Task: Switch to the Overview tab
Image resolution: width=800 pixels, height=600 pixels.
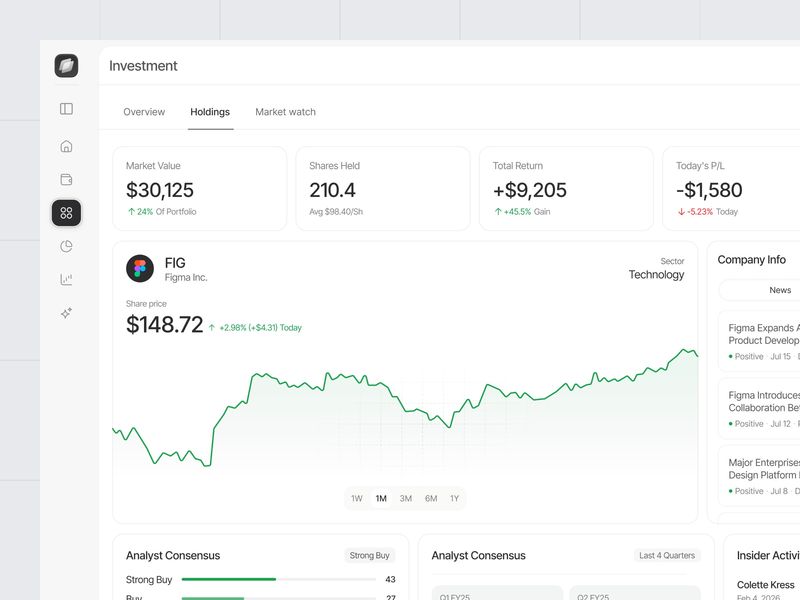Action: pyautogui.click(x=144, y=112)
